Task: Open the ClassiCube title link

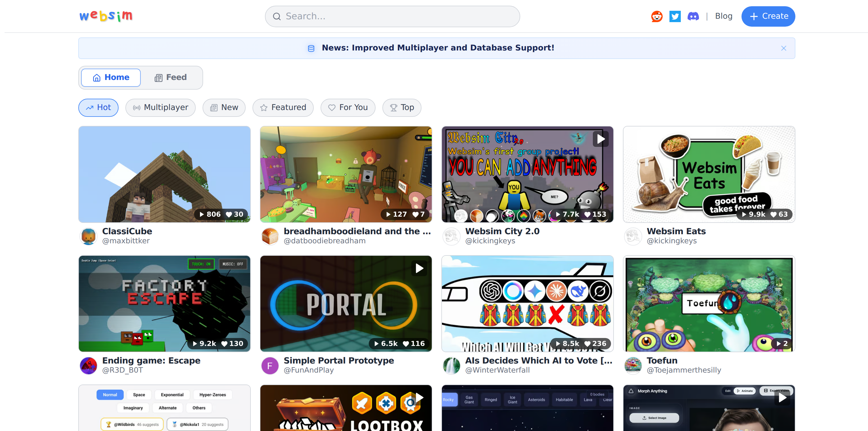Action: (127, 231)
